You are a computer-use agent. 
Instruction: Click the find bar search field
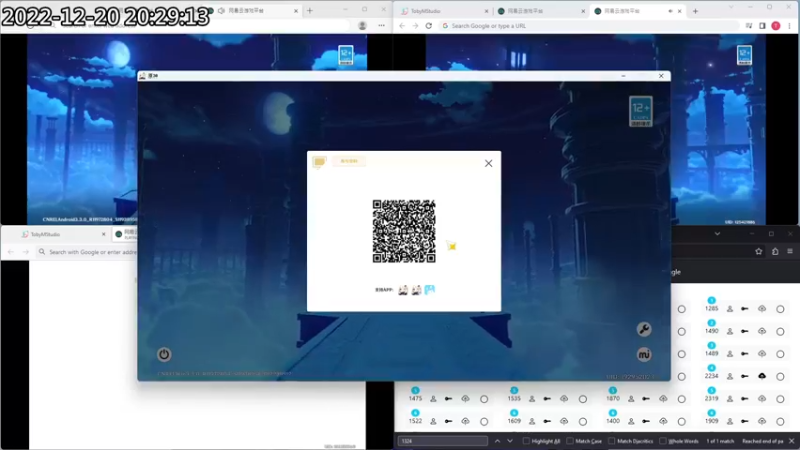click(443, 441)
